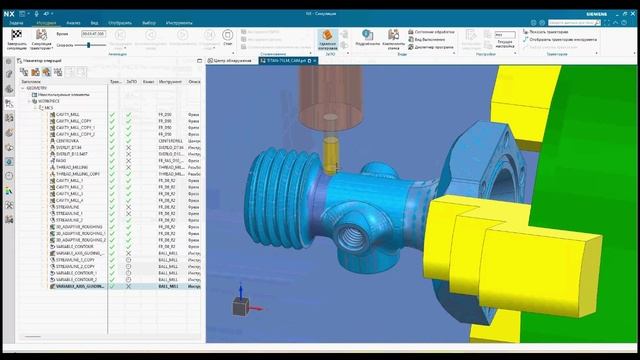This screenshot has width=640, height=360.
Task: Select the THREAD_MILLING operation
Action: click(71, 167)
